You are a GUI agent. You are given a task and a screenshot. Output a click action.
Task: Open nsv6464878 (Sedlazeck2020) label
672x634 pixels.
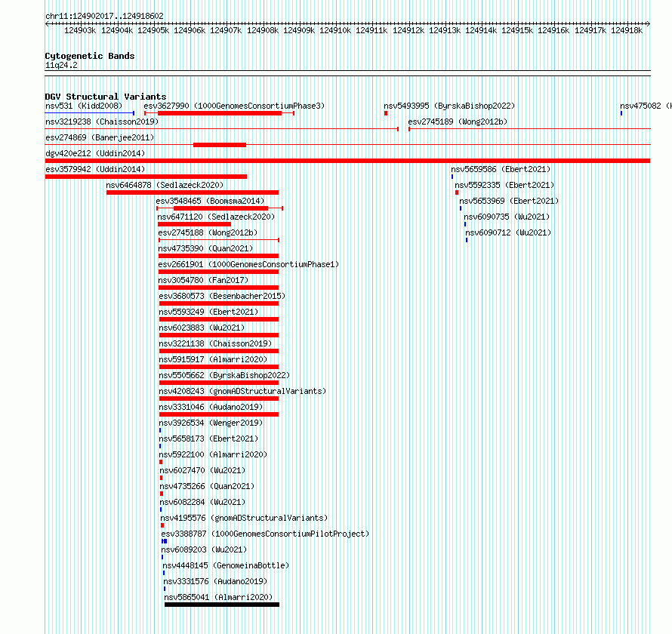click(165, 185)
